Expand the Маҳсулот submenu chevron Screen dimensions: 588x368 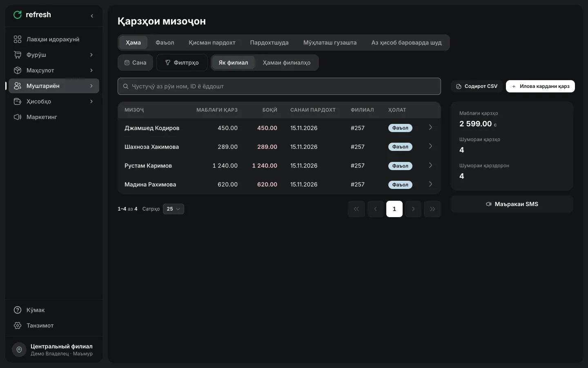tap(91, 70)
